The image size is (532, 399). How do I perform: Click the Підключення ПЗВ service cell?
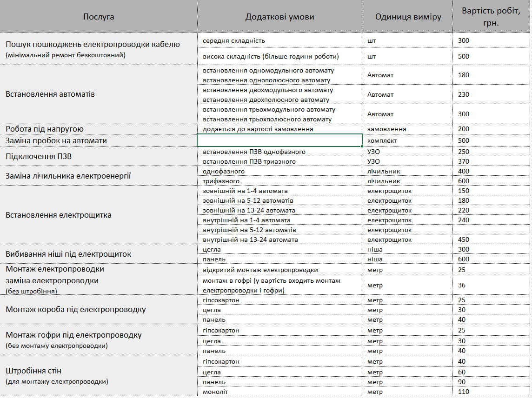point(99,156)
